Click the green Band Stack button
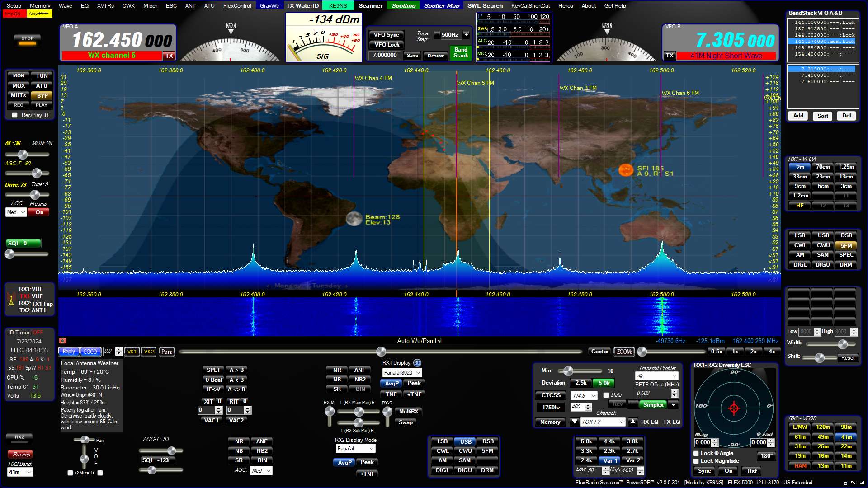868x488 pixels. (x=461, y=52)
